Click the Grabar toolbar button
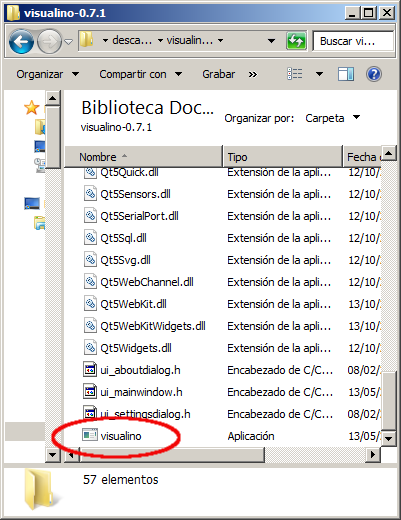The image size is (401, 520). (x=219, y=74)
